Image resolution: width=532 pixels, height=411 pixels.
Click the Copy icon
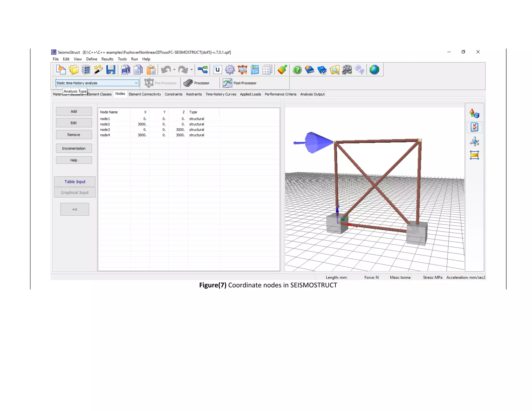point(138,70)
